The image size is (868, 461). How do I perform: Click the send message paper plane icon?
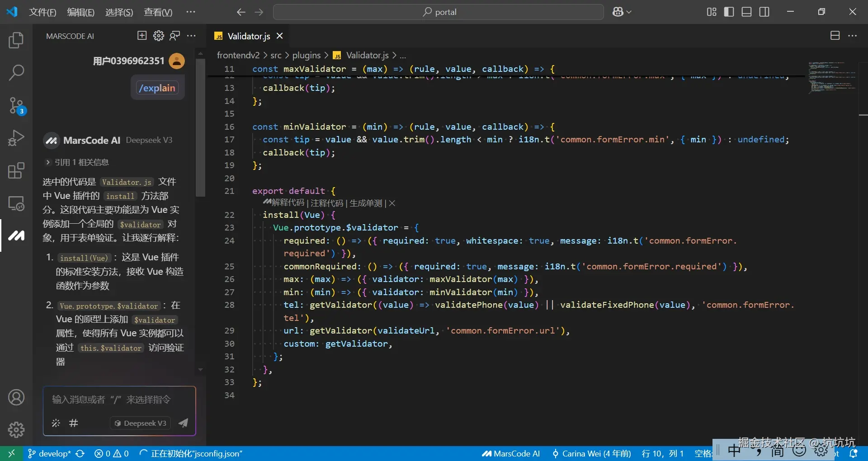pos(183,423)
